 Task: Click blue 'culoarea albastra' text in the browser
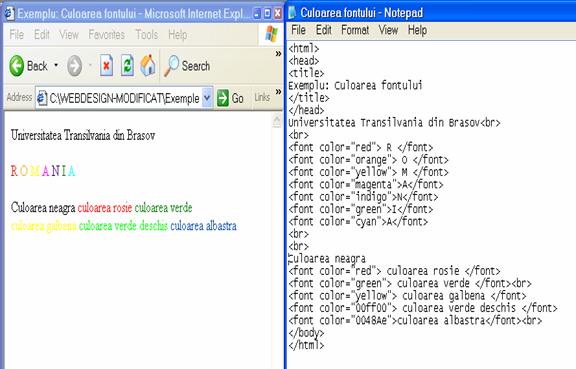coord(203,226)
